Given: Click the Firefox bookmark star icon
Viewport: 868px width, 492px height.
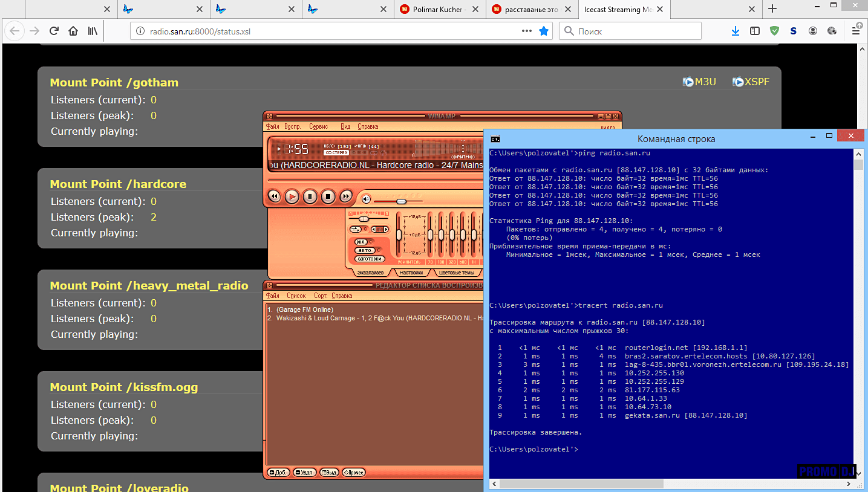Looking at the screenshot, I should 544,31.
